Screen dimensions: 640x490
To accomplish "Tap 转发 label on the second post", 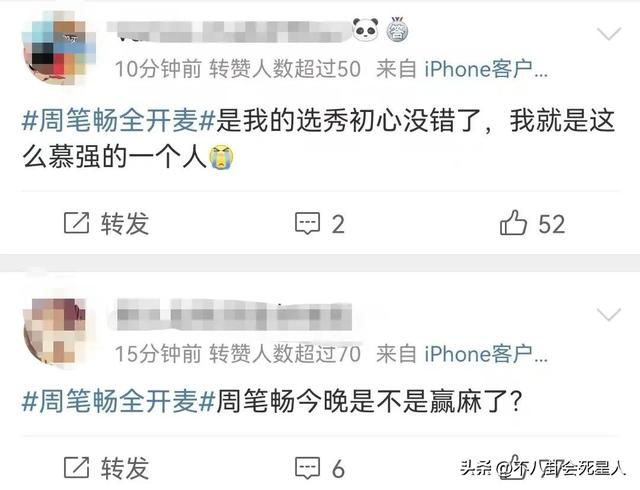I will (x=125, y=468).
